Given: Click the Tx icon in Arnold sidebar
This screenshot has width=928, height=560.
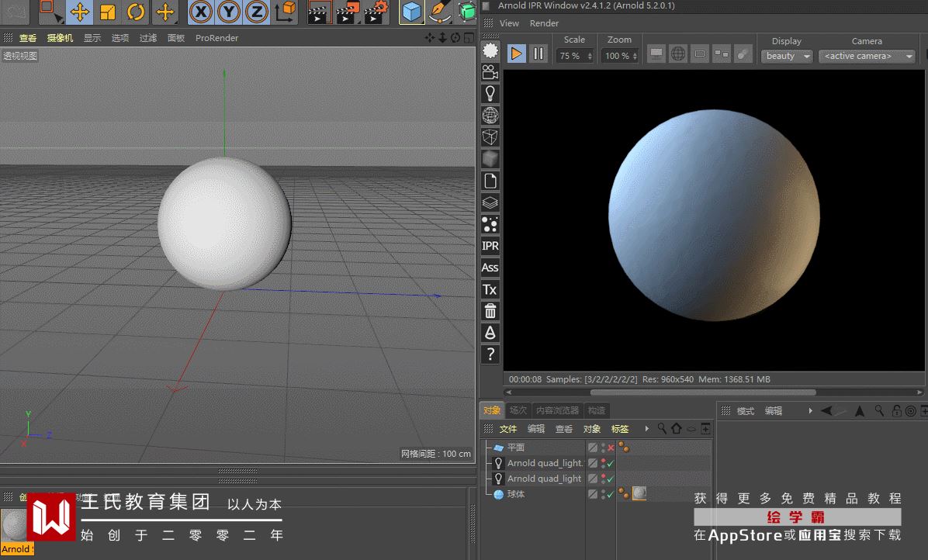Looking at the screenshot, I should (x=490, y=289).
